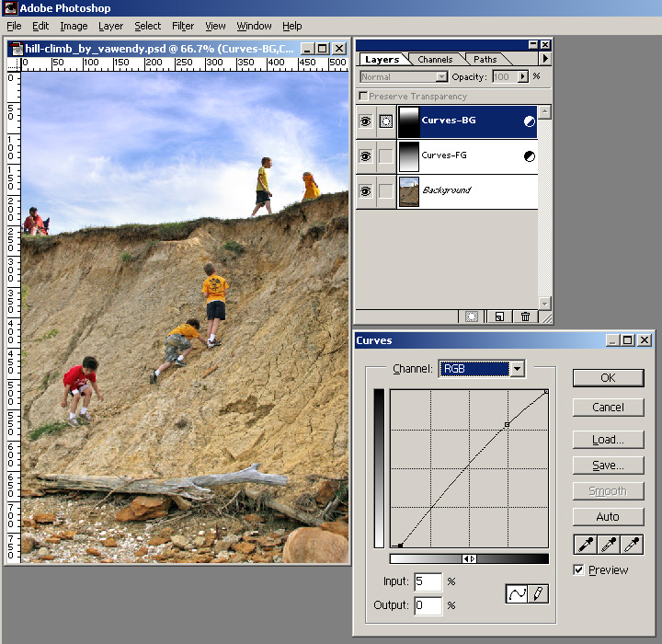The height and width of the screenshot is (644, 662).
Task: Switch to the Paths tab
Action: point(485,60)
